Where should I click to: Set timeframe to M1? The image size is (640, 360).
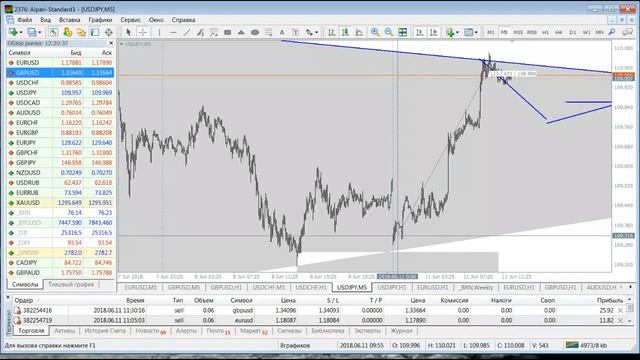491,32
